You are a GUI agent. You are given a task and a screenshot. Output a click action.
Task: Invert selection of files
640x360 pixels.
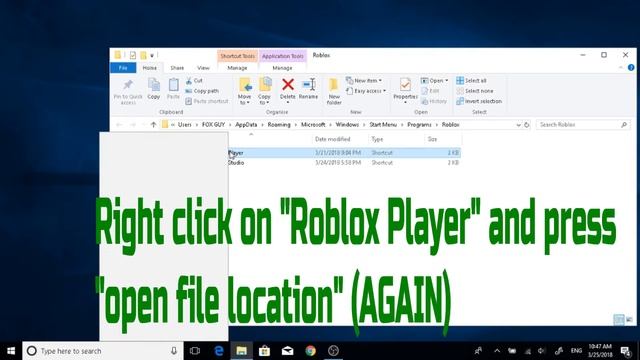tap(479, 101)
